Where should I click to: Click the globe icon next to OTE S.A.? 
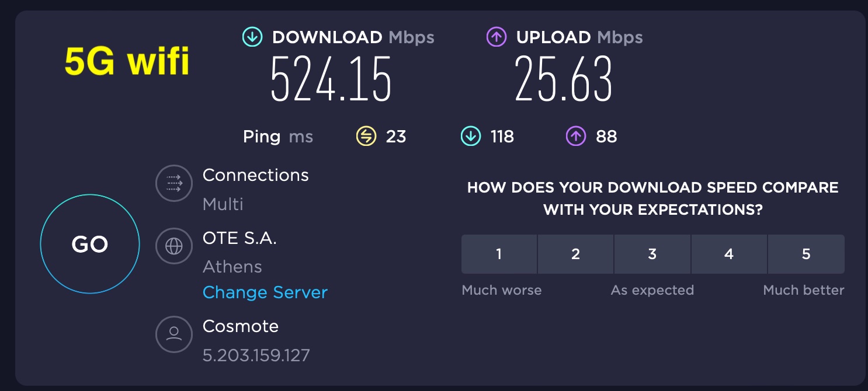click(174, 246)
